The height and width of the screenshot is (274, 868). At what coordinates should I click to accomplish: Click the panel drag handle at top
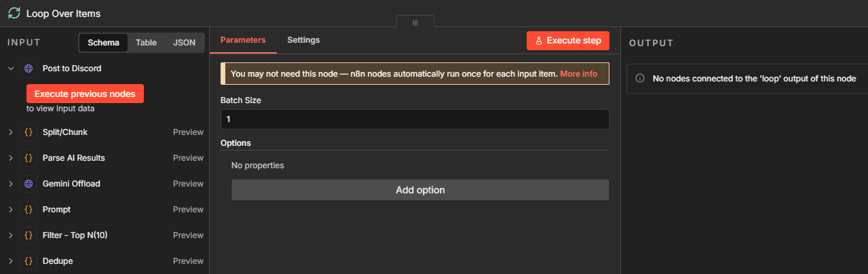415,22
